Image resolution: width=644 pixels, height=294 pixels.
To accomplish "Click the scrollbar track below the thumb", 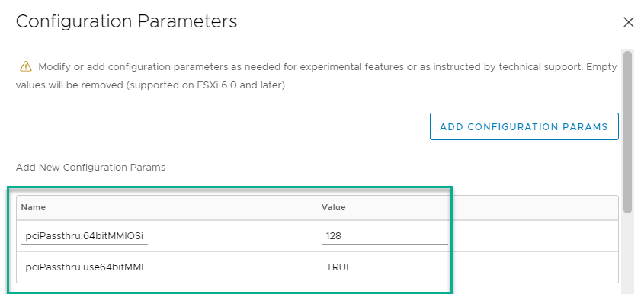I will click(627, 254).
